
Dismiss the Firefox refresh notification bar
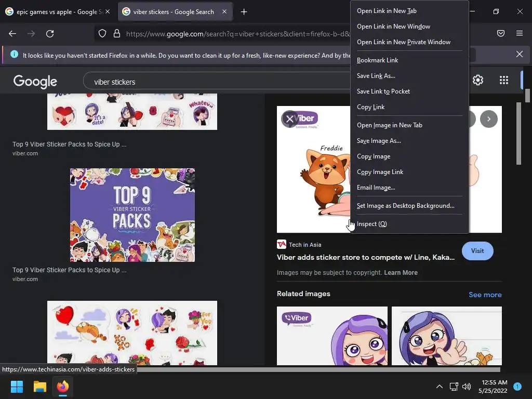click(520, 54)
